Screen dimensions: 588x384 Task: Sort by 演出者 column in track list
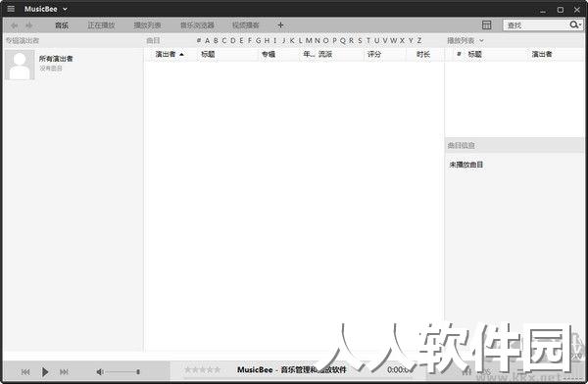coord(166,55)
